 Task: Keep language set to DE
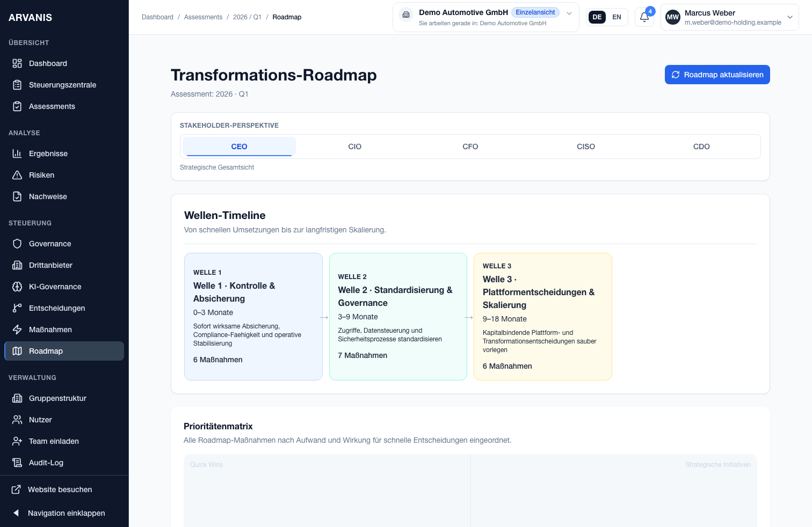click(597, 17)
